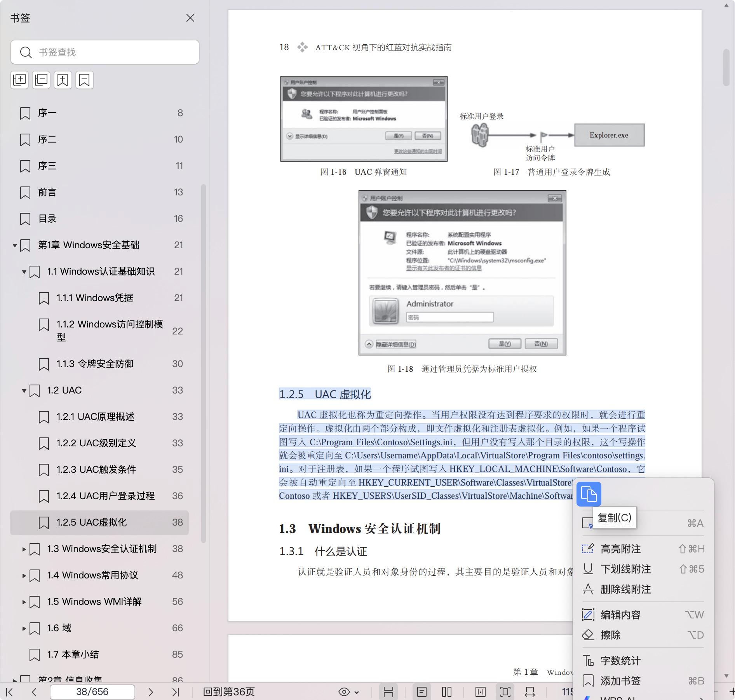
Task: Click the expand all bookmarks icon
Action: click(19, 80)
